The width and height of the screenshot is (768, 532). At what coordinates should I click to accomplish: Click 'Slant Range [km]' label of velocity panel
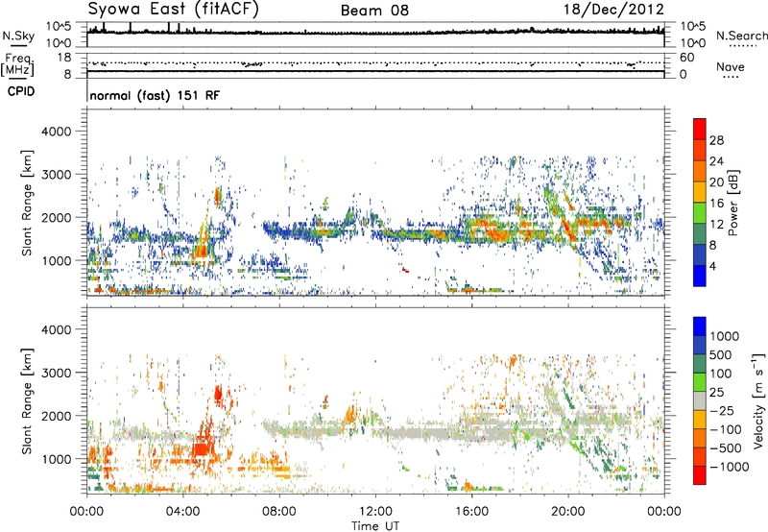click(27, 400)
